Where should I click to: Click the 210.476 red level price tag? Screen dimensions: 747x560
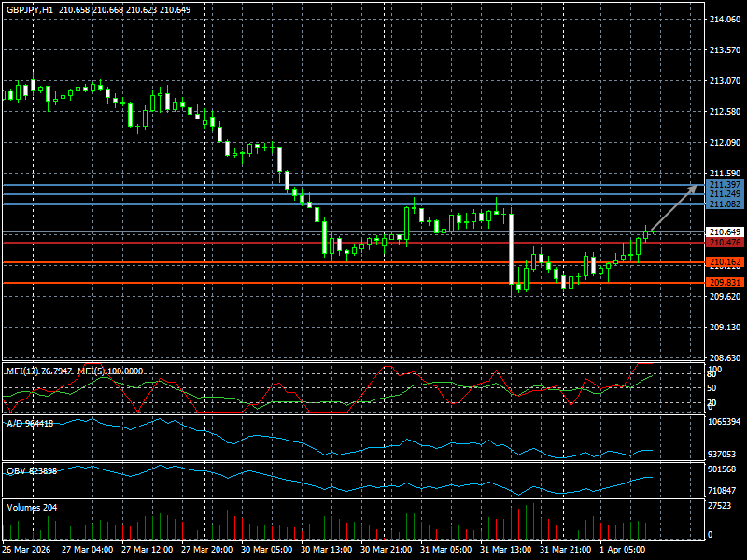[x=725, y=243]
